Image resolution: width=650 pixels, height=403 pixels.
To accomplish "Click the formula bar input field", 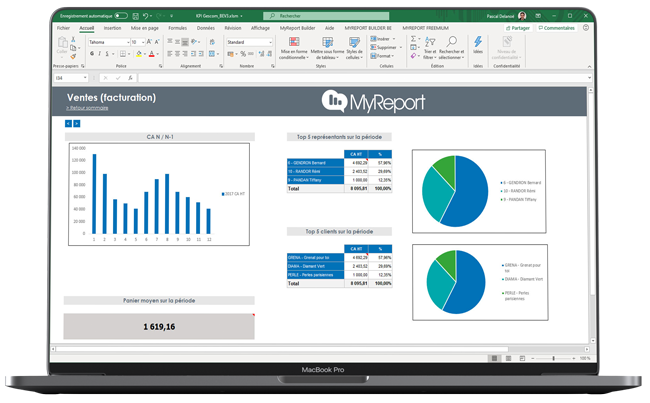I will (x=363, y=78).
